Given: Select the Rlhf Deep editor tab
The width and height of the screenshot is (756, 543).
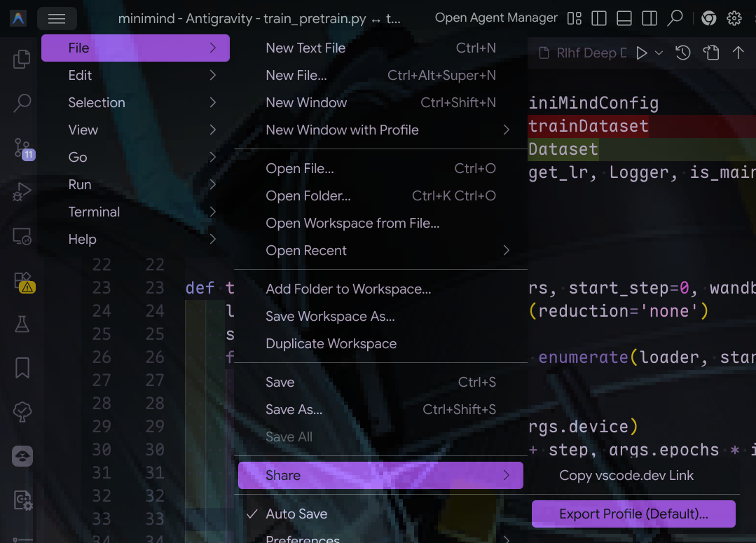Looking at the screenshot, I should coord(582,53).
